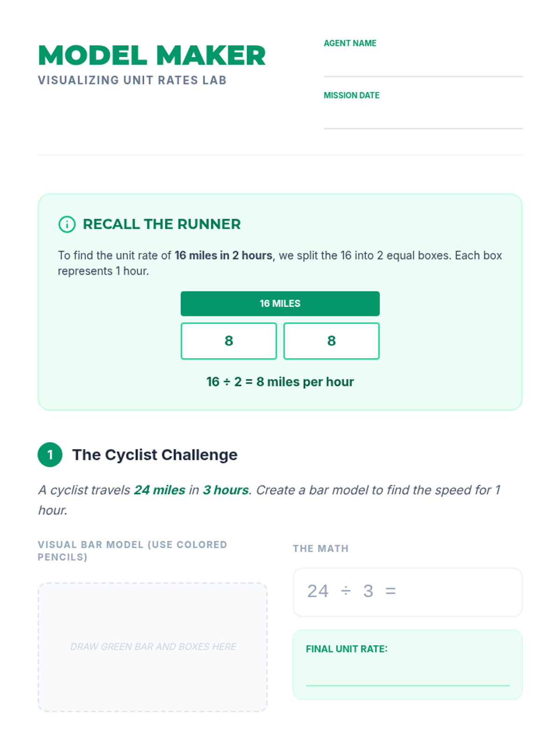Click the Agent Name input line
Image resolution: width=560 pixels, height=747 pixels.
(x=423, y=65)
